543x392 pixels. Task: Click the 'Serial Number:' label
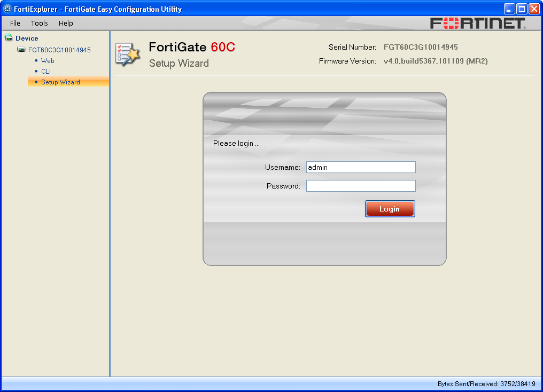[352, 47]
